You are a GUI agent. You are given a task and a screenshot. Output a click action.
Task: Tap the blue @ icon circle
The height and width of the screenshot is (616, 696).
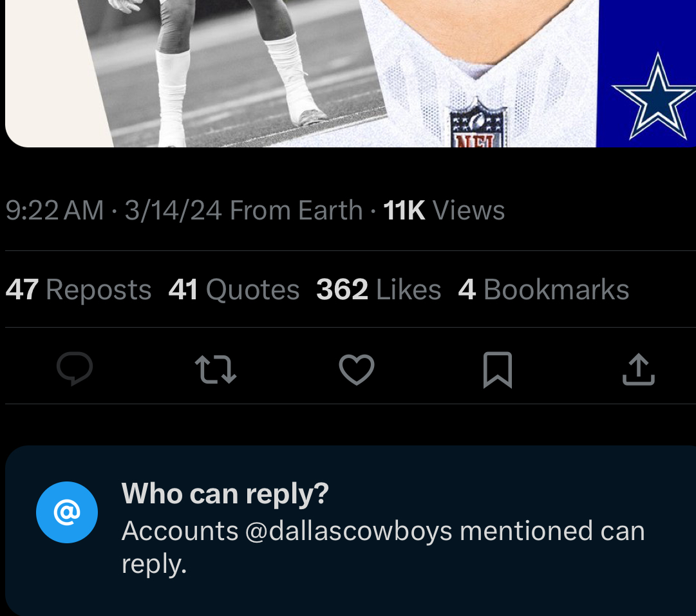tap(67, 512)
